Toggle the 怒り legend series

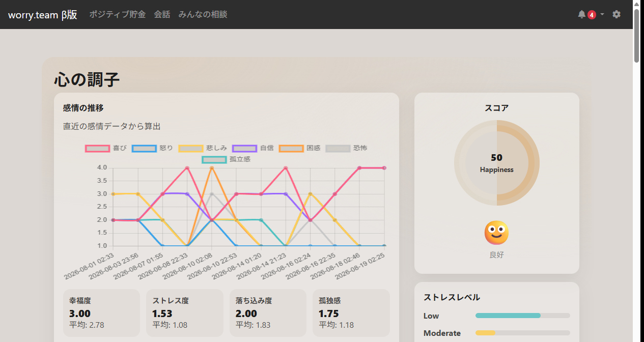click(153, 148)
